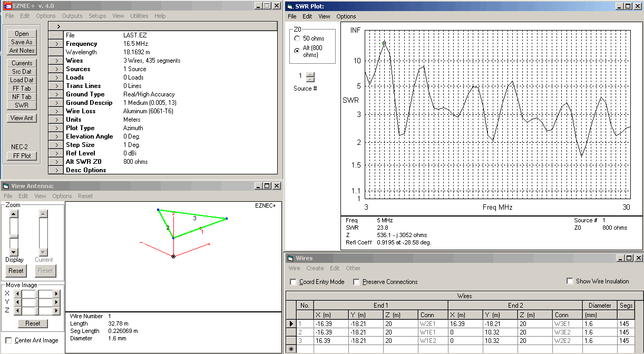Click the Open button in EZNEC
This screenshot has width=644, height=354.
(22, 34)
